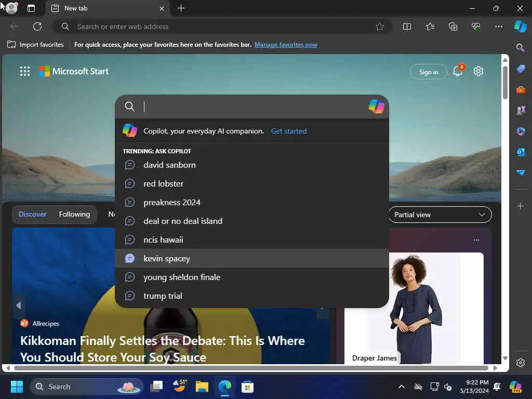Viewport: 532px width, 399px height.
Task: Open File Explorer from taskbar
Action: pos(202,387)
